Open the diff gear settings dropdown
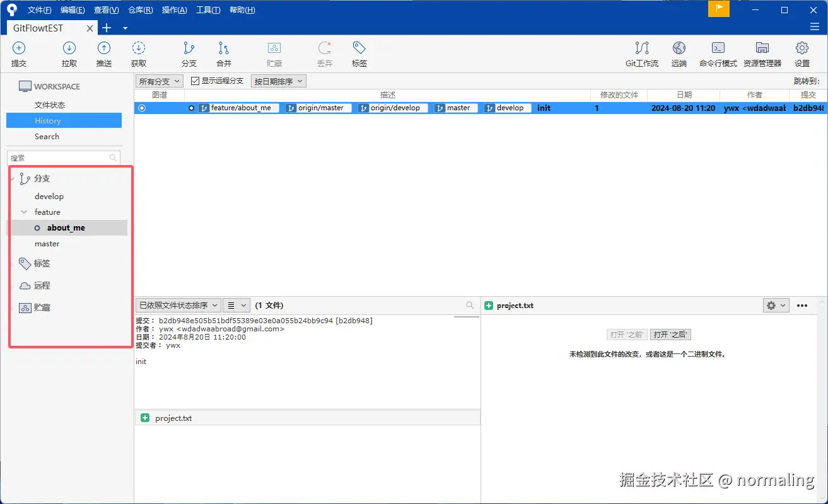Image resolution: width=828 pixels, height=504 pixels. [x=776, y=306]
